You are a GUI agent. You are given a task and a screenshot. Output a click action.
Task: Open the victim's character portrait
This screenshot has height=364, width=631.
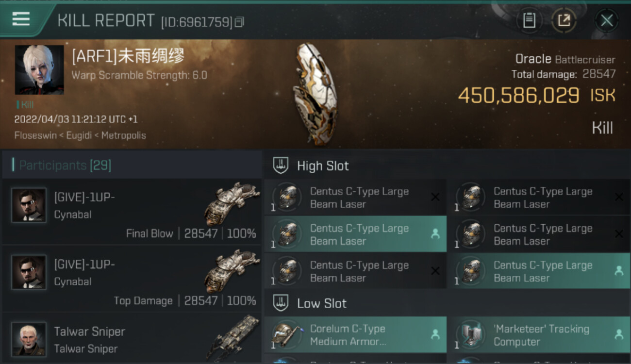(x=39, y=70)
